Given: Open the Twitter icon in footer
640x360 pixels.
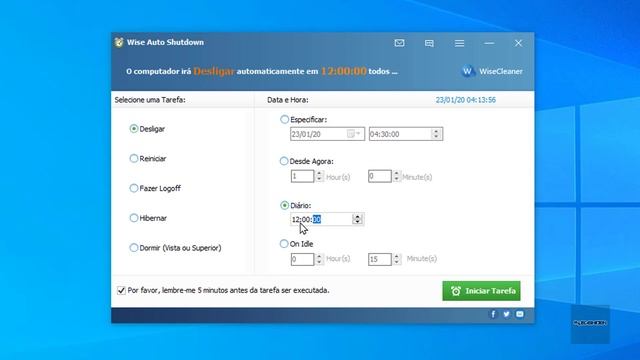Looking at the screenshot, I should click(506, 314).
